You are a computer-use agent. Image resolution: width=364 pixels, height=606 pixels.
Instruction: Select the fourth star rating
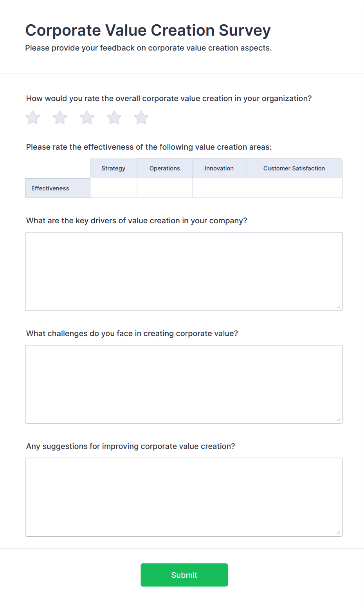114,117
